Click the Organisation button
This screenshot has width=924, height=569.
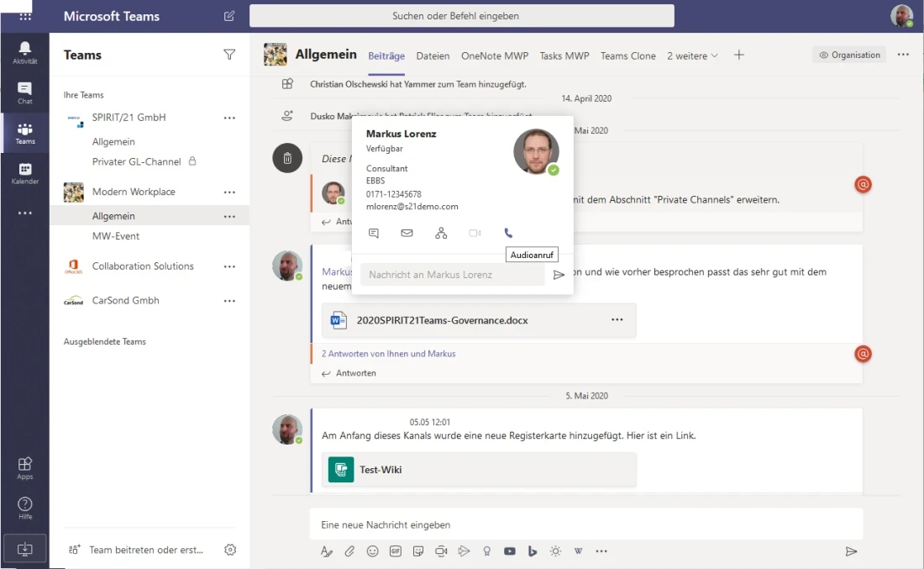[849, 55]
